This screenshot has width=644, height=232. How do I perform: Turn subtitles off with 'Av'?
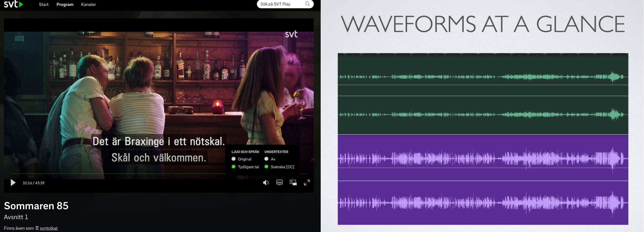[270, 159]
